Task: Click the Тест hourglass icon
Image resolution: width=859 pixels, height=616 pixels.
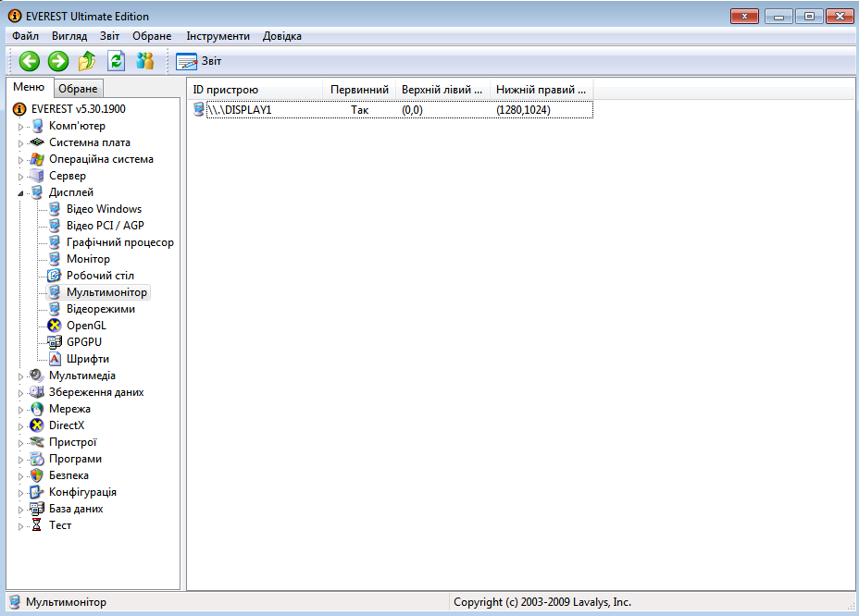Action: [x=37, y=525]
